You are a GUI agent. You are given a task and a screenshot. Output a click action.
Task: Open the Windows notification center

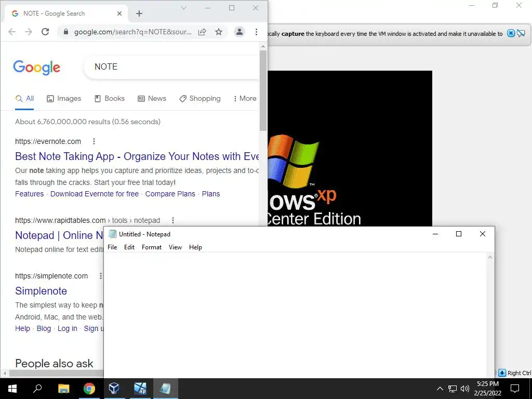click(515, 389)
